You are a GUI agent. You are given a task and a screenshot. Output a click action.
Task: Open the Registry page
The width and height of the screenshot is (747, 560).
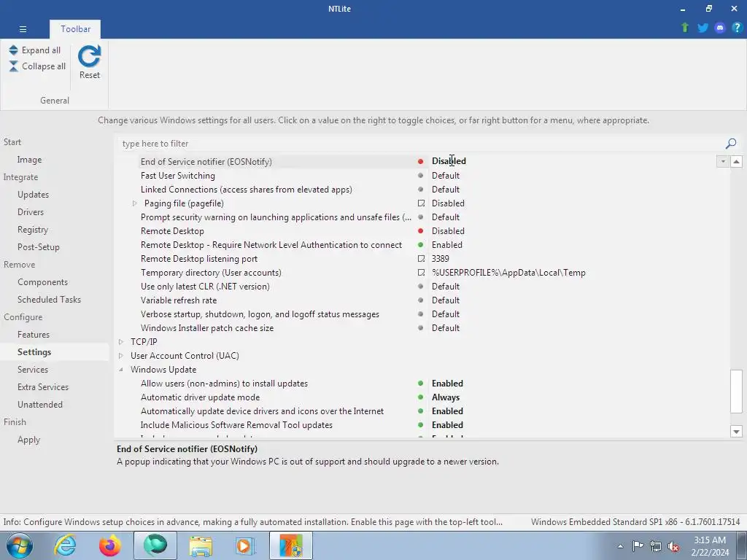(33, 230)
